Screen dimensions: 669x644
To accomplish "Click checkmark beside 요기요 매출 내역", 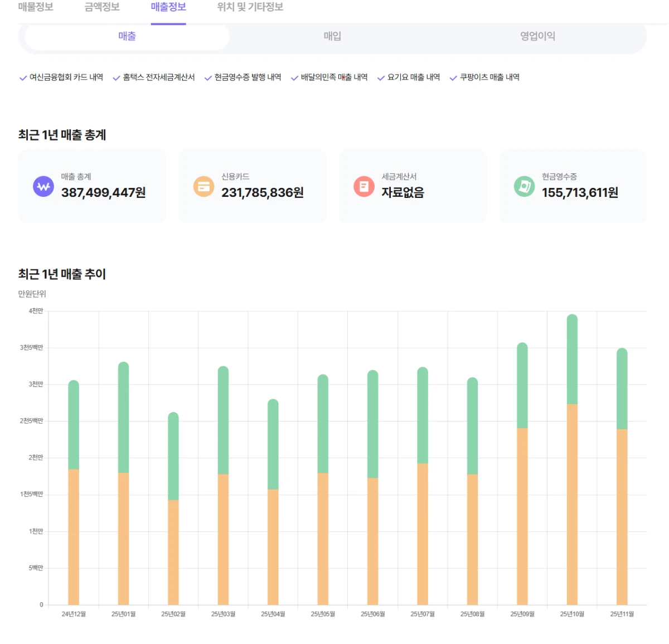I will 381,78.
